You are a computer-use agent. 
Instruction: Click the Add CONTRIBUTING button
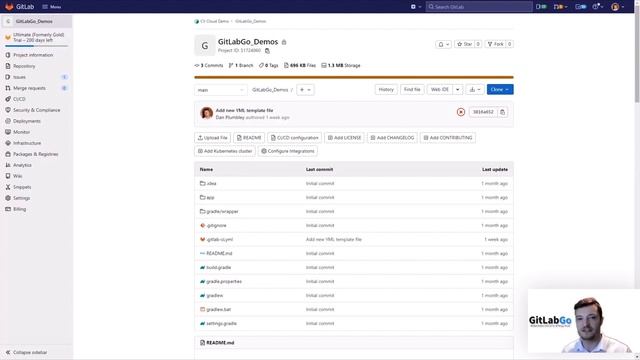(448, 138)
